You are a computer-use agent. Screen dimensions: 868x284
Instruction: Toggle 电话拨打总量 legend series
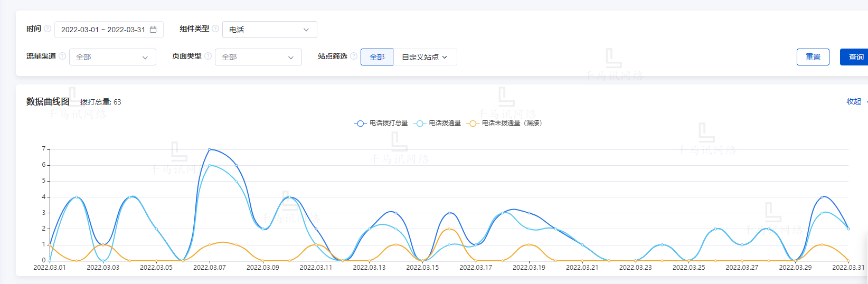[381, 123]
